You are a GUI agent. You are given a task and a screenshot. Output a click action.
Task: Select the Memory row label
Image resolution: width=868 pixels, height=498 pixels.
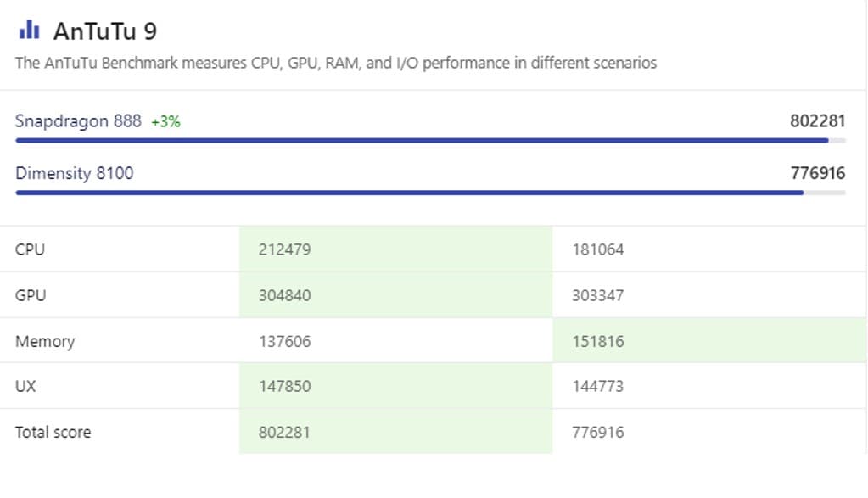(x=45, y=341)
